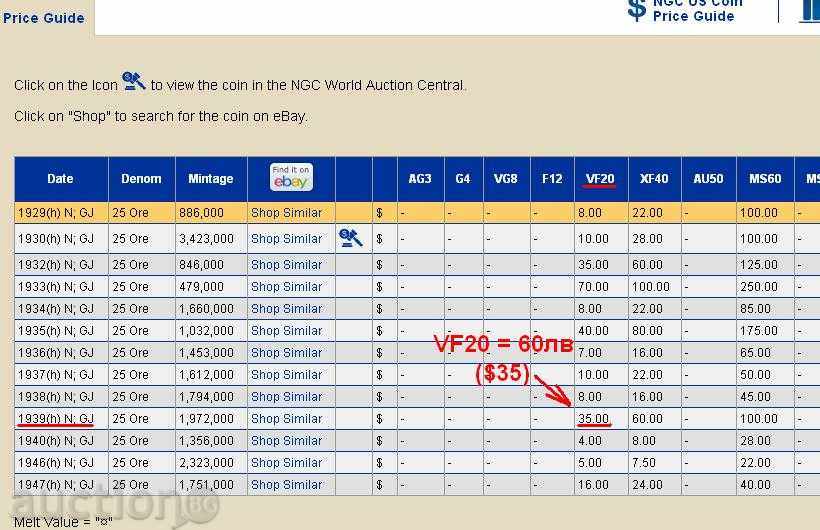
Task: Click Shop Similar for the 1939(h) coin
Action: [286, 419]
